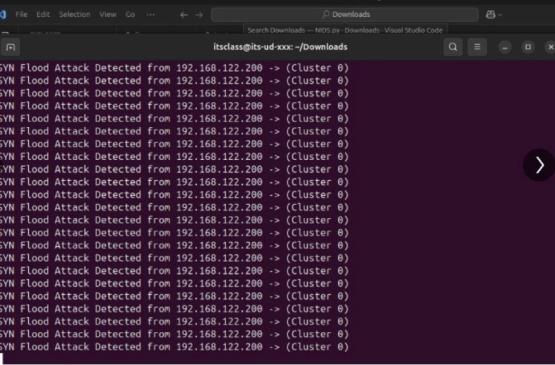Click the next image chevron arrow
Screen dimensions: 555x365
[539, 165]
